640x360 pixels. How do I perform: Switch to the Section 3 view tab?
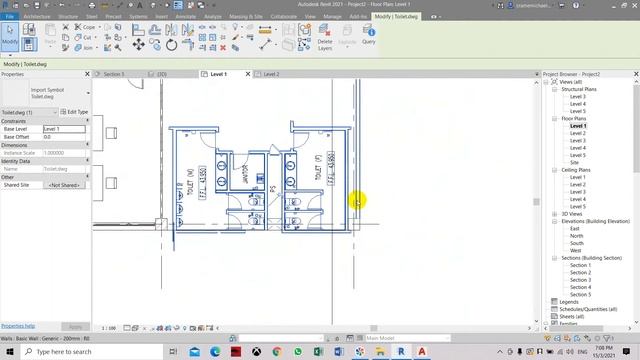[x=113, y=74]
